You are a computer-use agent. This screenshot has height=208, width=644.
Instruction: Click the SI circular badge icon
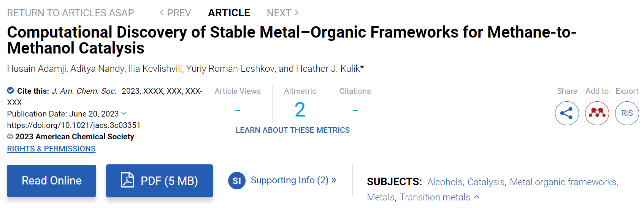point(236,181)
